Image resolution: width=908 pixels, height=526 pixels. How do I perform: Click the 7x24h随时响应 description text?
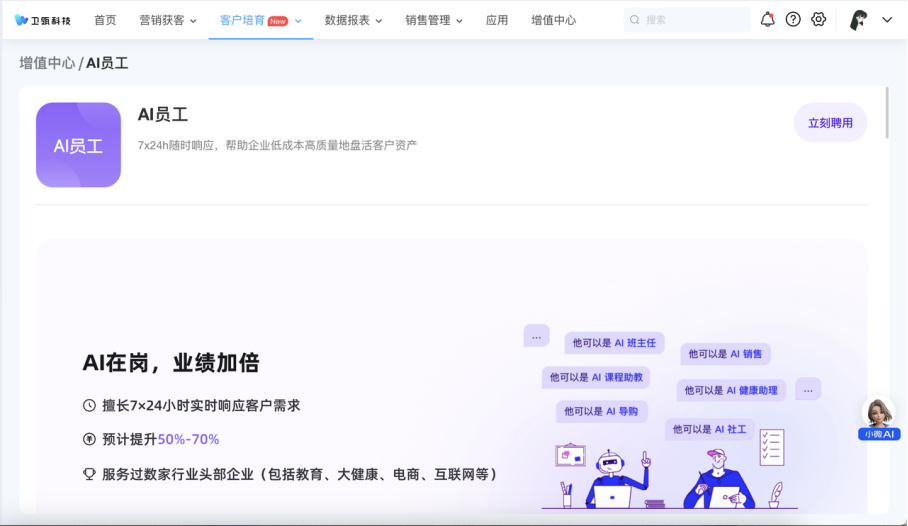tap(277, 145)
